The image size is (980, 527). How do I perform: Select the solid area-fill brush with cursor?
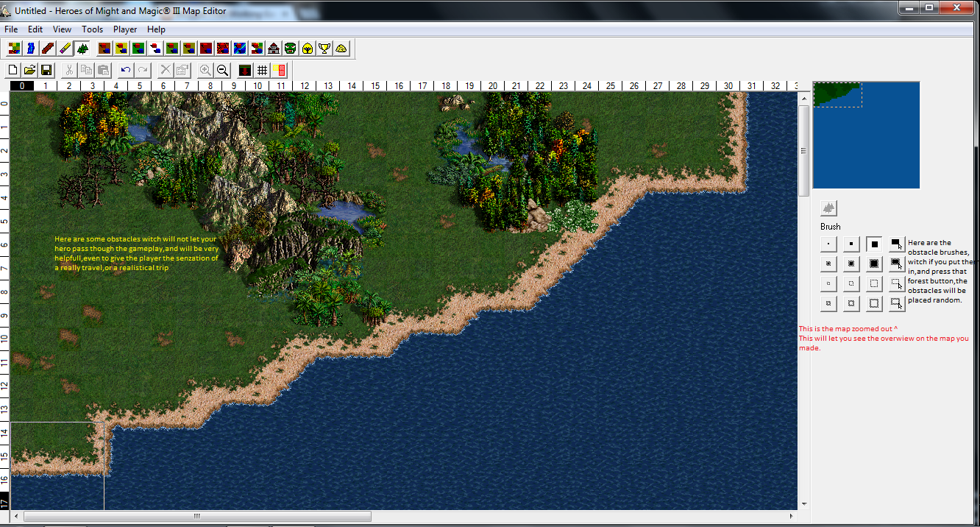pos(896,244)
